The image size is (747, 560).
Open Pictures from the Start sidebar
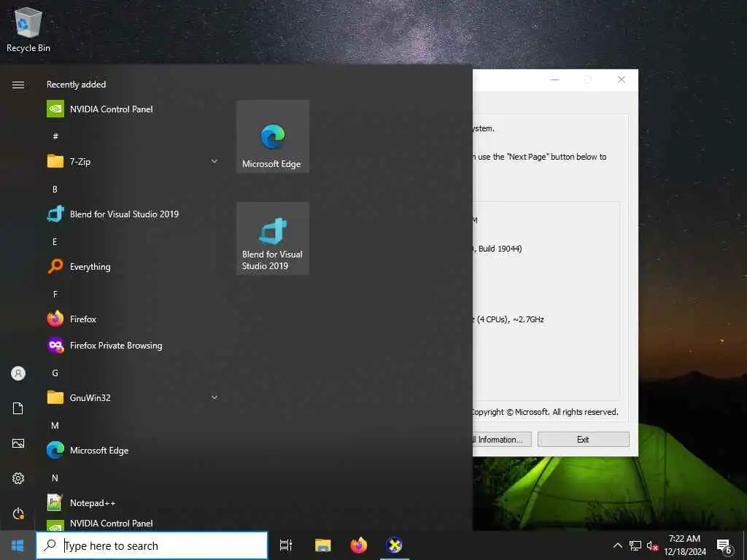18,443
